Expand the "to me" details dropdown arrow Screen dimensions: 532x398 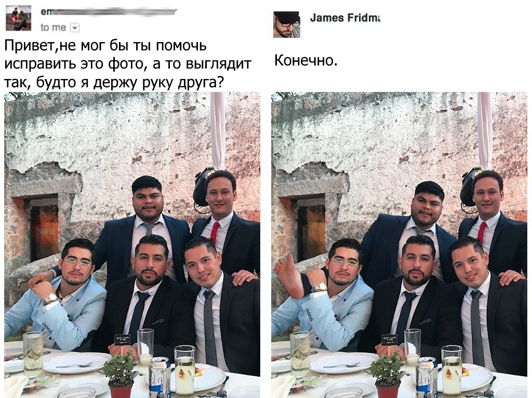[x=75, y=28]
